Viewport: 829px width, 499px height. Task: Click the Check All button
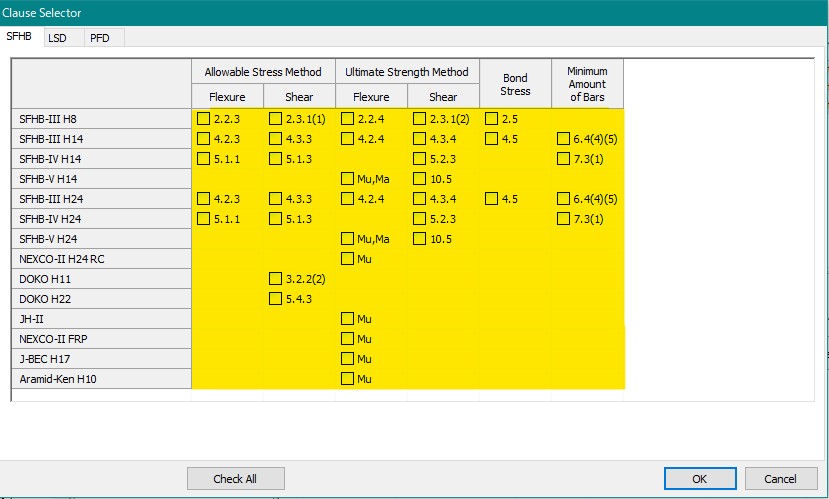click(x=236, y=478)
